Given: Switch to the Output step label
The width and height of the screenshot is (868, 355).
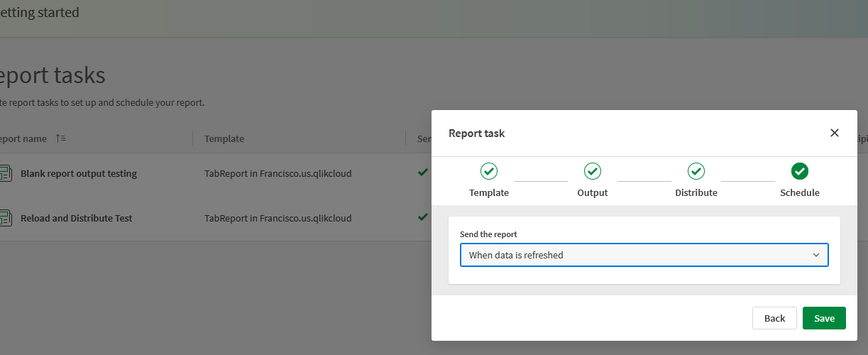Looking at the screenshot, I should pyautogui.click(x=593, y=192).
